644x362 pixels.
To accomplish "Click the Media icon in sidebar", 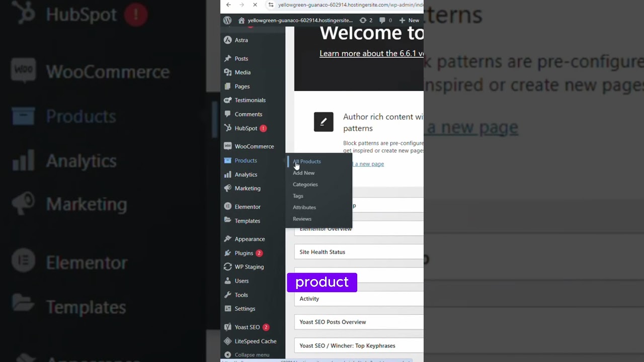I will tap(228, 72).
